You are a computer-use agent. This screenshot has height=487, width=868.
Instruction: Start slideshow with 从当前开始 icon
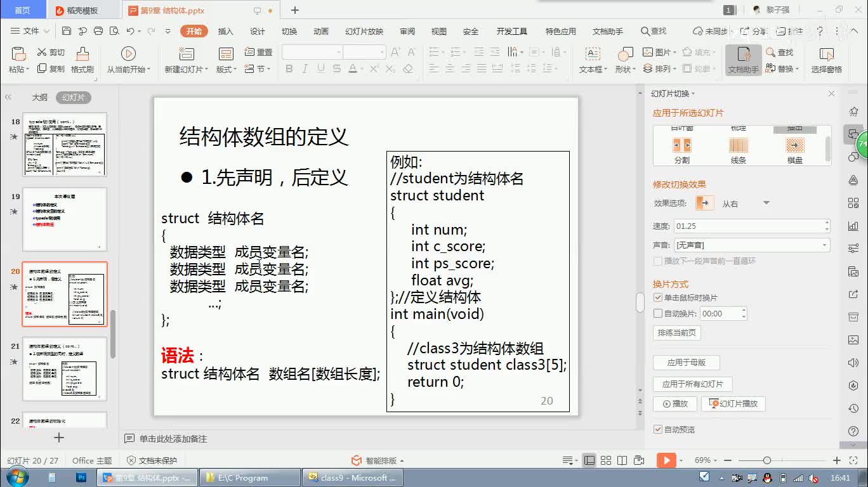(128, 55)
